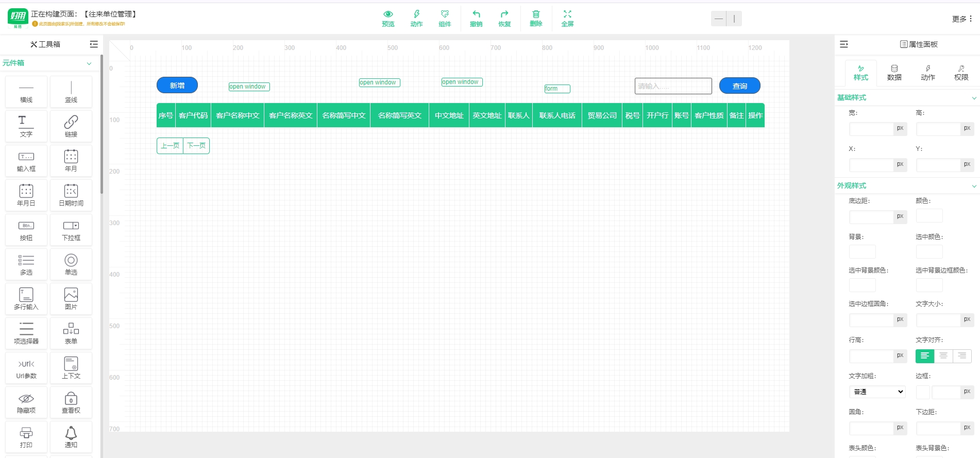
Task: Click the 查询 search button on canvas
Action: (x=740, y=86)
